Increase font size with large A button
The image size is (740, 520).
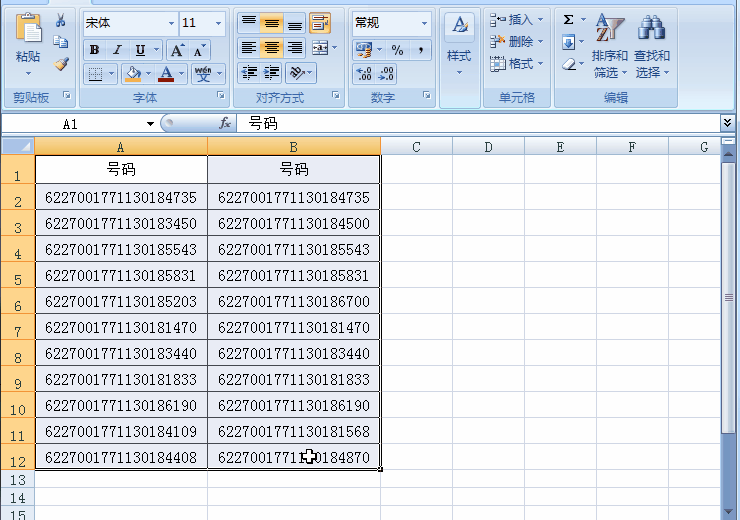point(177,50)
